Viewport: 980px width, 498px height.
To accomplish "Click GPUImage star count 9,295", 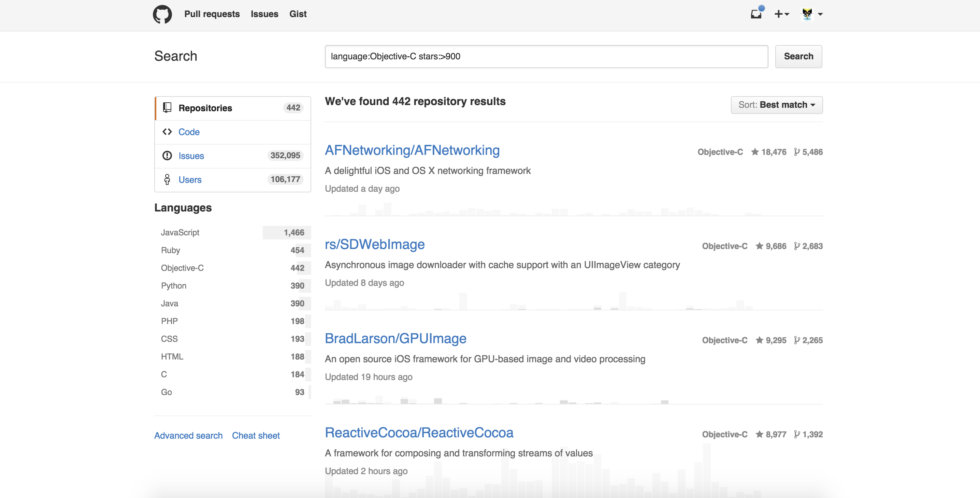I will pos(771,340).
